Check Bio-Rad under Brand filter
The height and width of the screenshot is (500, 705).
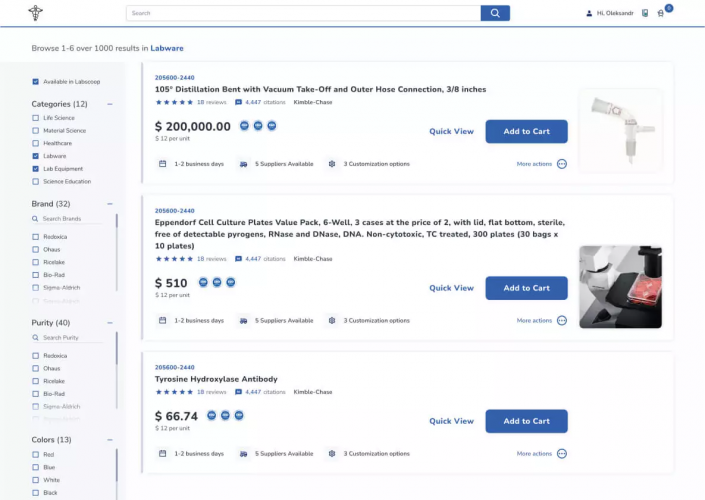click(x=36, y=275)
